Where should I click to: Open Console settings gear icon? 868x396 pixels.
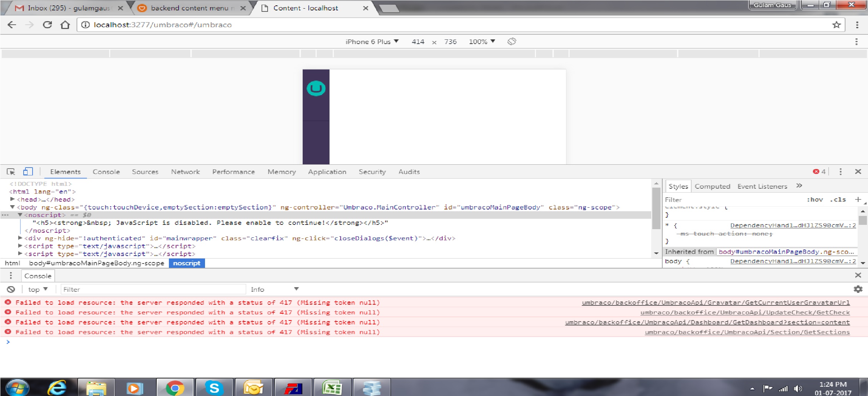[858, 289]
